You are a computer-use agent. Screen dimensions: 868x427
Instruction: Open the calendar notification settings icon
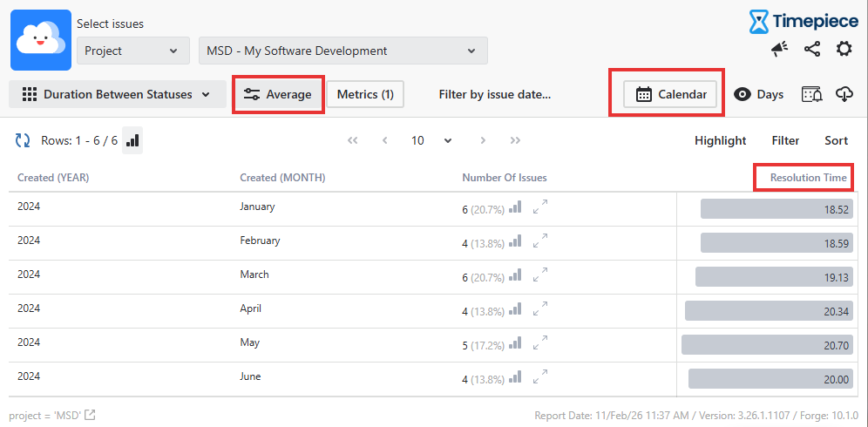coord(811,94)
